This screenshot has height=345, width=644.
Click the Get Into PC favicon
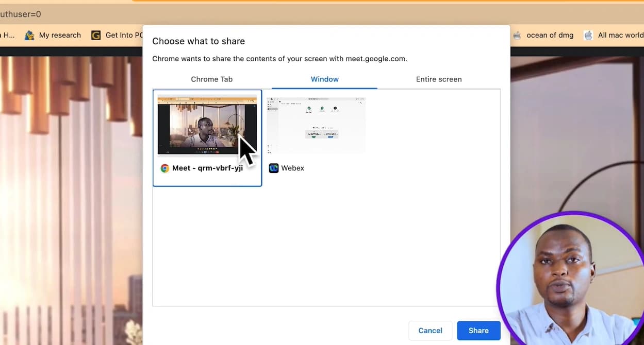point(96,35)
